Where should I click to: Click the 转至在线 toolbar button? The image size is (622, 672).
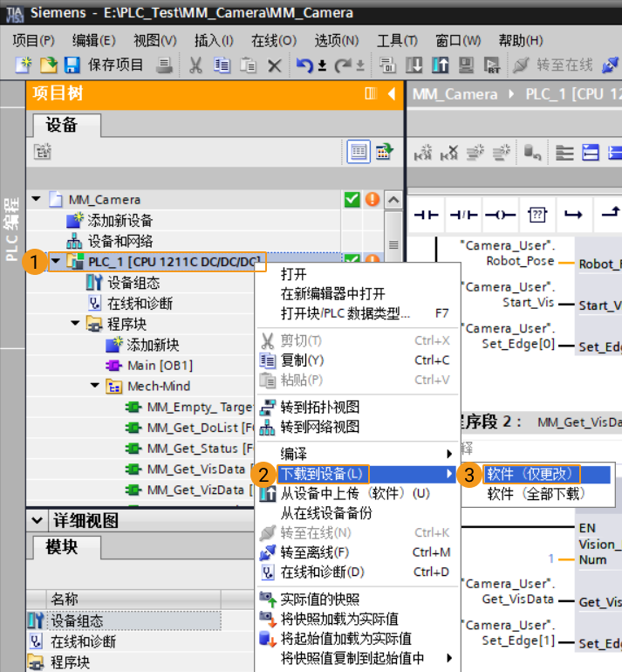tap(552, 65)
